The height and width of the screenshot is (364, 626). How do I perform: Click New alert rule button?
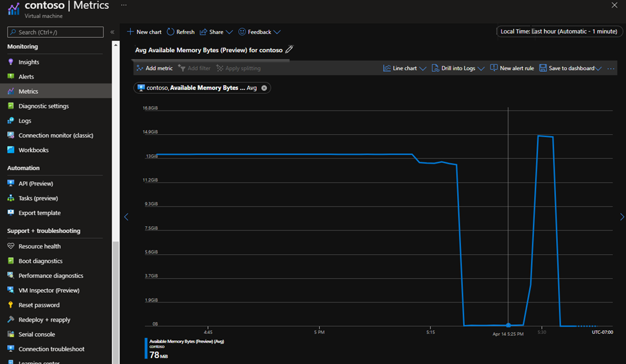512,68
